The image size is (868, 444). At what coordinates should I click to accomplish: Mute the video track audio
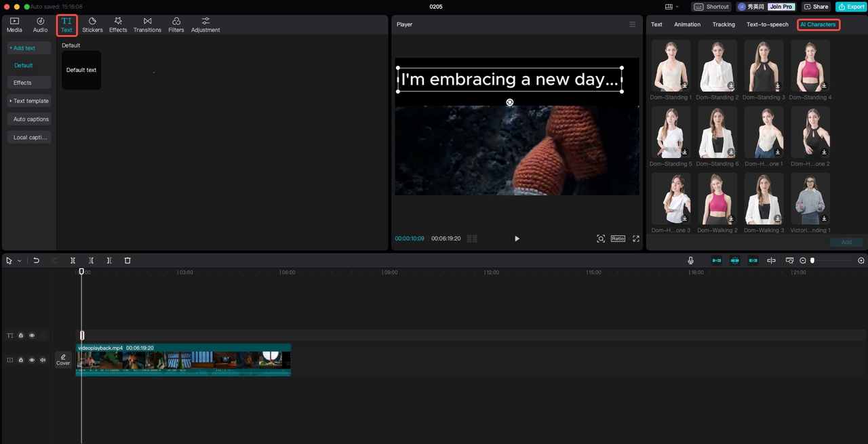[x=43, y=360]
